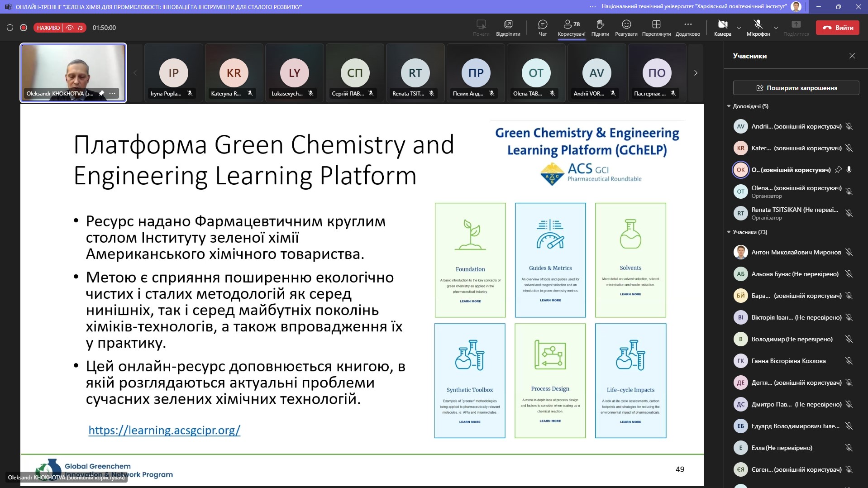The width and height of the screenshot is (868, 488).
Task: Toggle the Participants panel button
Action: 571,27
